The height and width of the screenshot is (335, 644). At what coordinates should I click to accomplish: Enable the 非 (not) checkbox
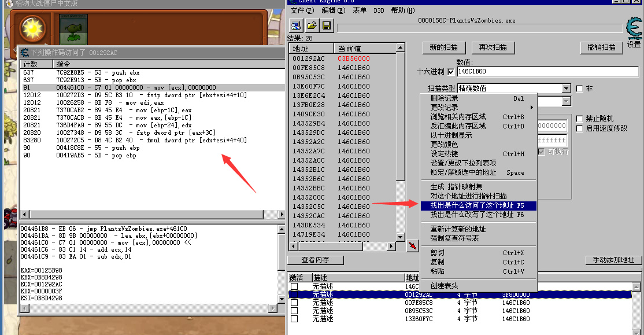[x=579, y=89]
